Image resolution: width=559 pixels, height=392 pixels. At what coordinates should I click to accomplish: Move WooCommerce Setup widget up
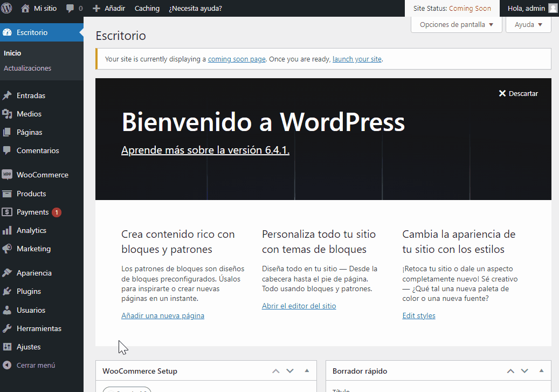275,371
